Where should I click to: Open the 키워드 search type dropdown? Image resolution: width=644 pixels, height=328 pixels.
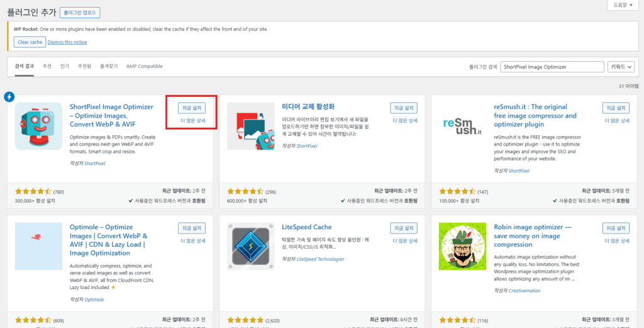[621, 67]
